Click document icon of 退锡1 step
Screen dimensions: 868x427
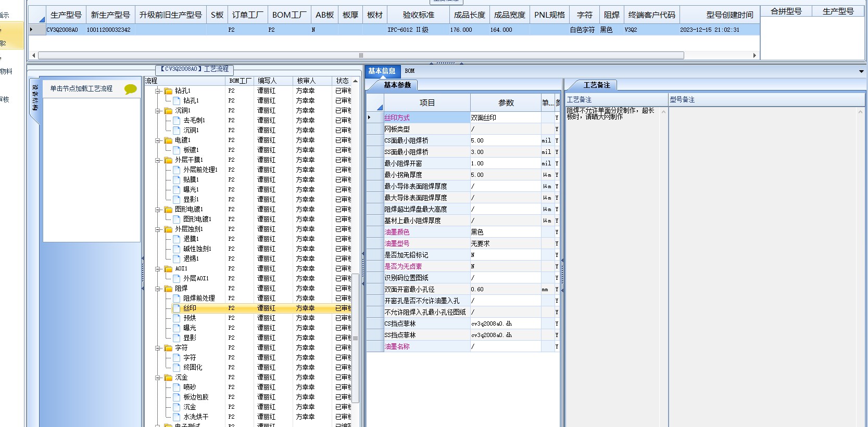pos(177,258)
